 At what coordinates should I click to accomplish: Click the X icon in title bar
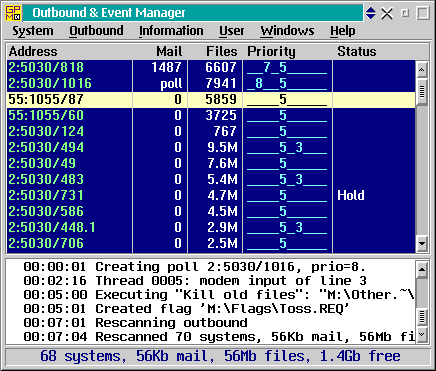click(387, 14)
